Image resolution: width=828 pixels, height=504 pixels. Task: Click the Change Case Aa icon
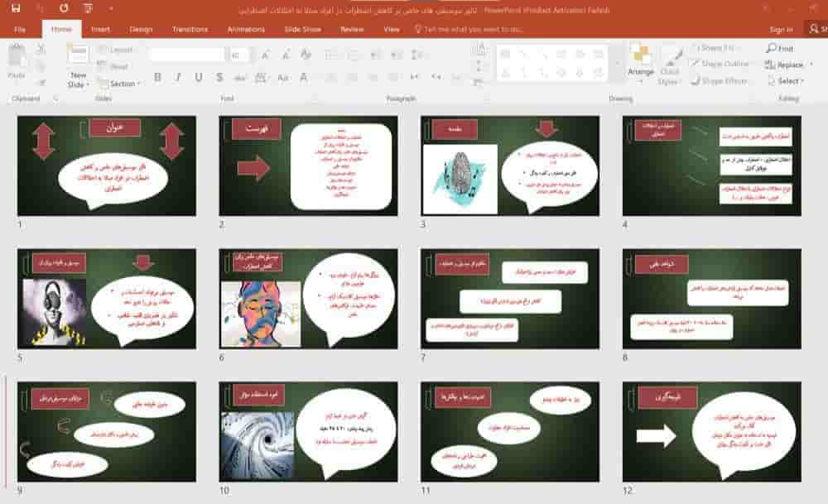(x=283, y=78)
